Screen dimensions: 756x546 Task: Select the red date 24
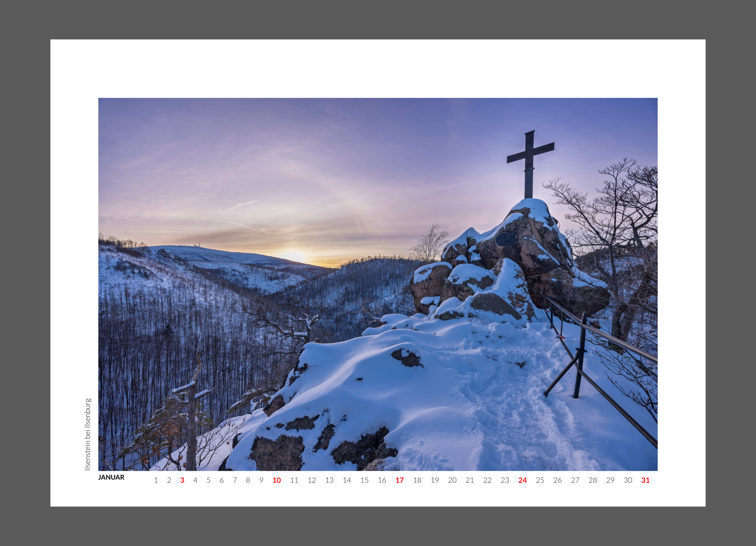tap(522, 480)
